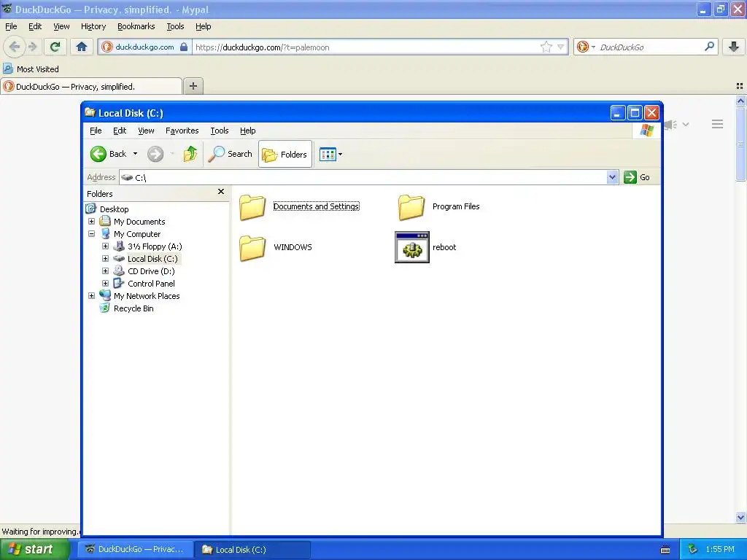Click the browser scrollbar down arrow
This screenshot has width=747, height=560.
740,517
